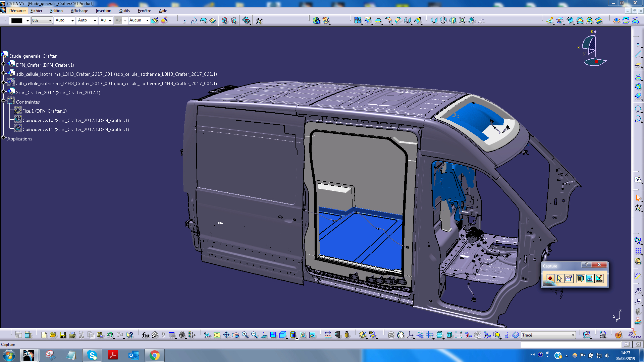Click the fit all in view icon

click(217, 335)
